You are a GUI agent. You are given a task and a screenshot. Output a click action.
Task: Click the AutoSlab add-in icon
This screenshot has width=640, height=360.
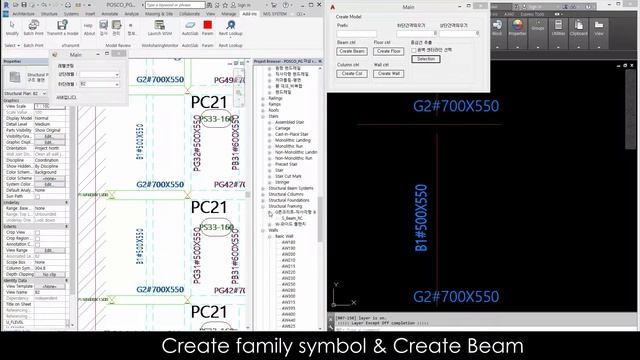190,25
